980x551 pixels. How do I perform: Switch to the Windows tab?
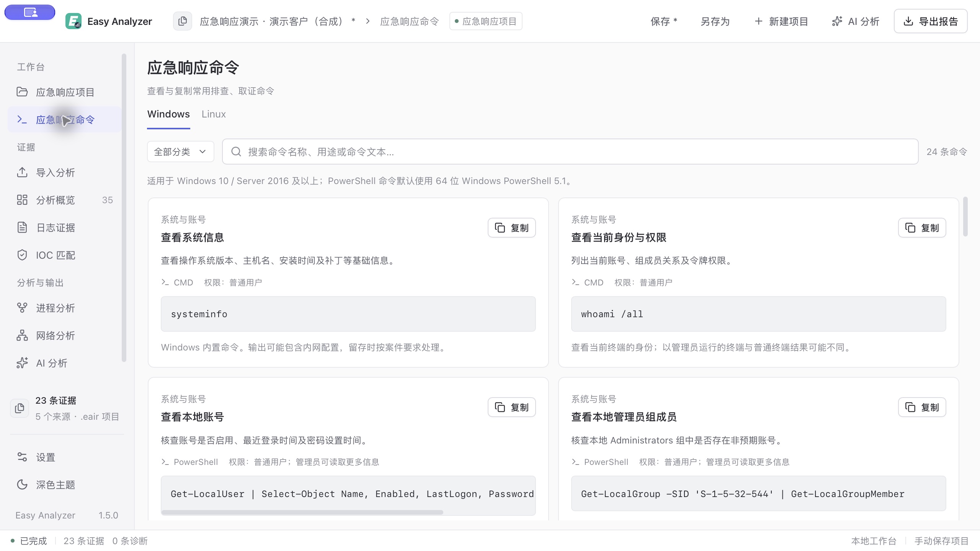(168, 114)
